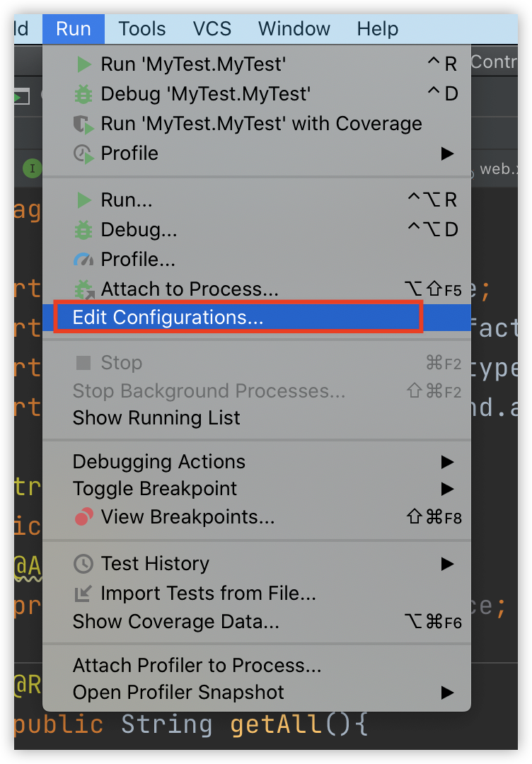Open the Help menu
The image size is (532, 764).
click(377, 29)
